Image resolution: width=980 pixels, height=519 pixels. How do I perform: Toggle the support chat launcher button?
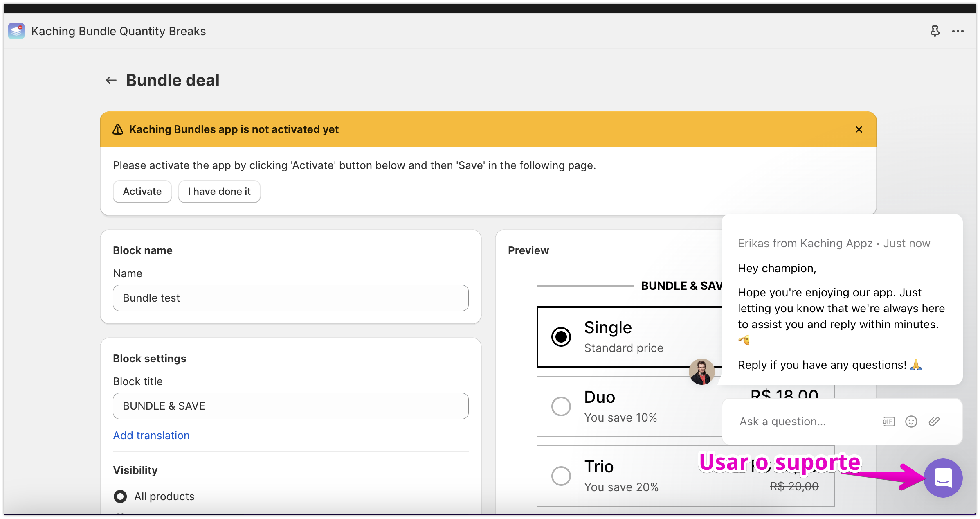coord(943,478)
